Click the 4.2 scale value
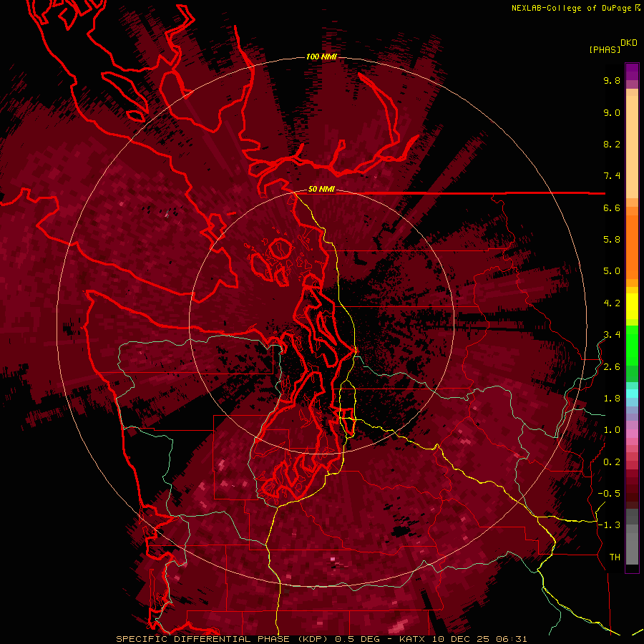The image size is (644, 644). click(612, 303)
